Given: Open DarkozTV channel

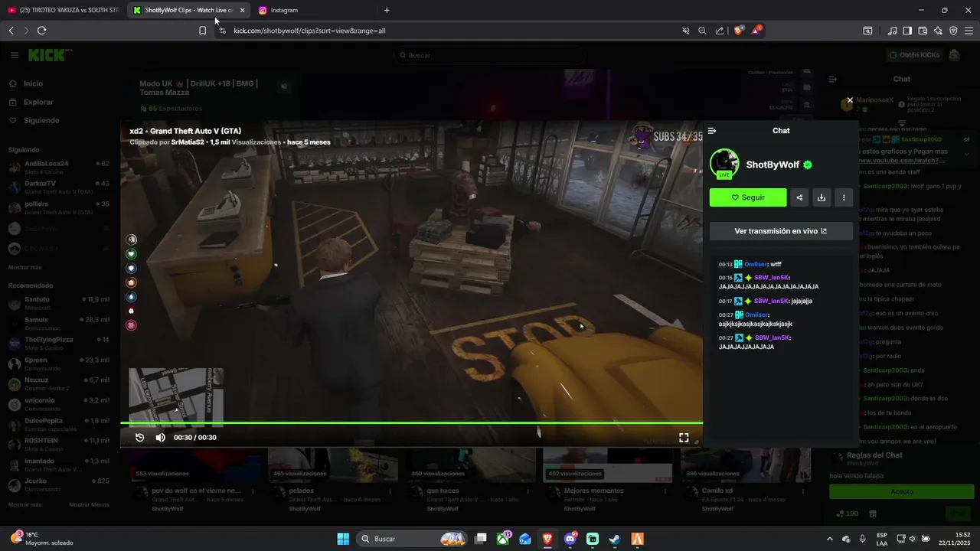Looking at the screenshot, I should [59, 187].
